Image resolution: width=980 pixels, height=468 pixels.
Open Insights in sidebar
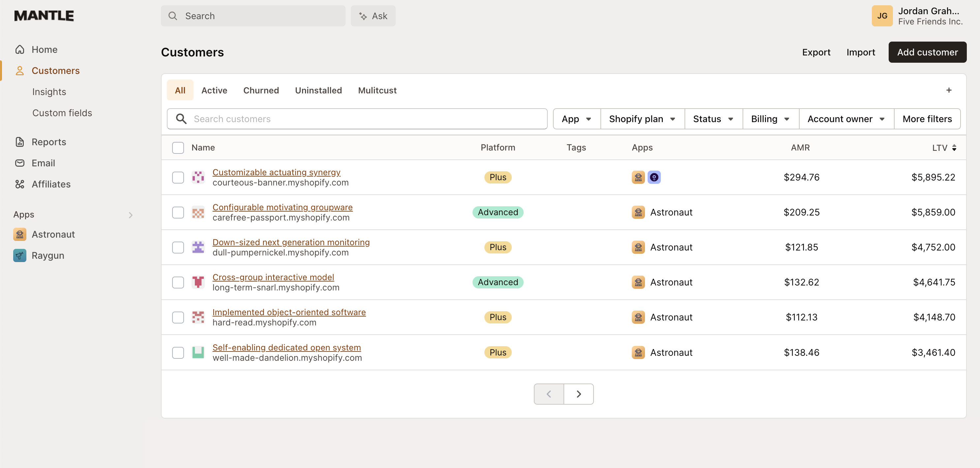click(x=49, y=92)
